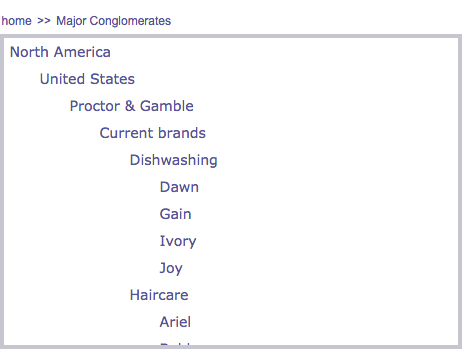Image resolution: width=472 pixels, height=362 pixels.
Task: Click the partially visible item below Ariel
Action: [175, 344]
